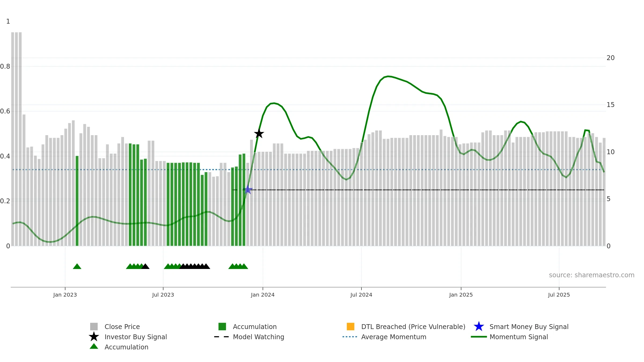Click the green Accumulation triangle legend icon
Image resolution: width=644 pixels, height=362 pixels.
point(94,346)
